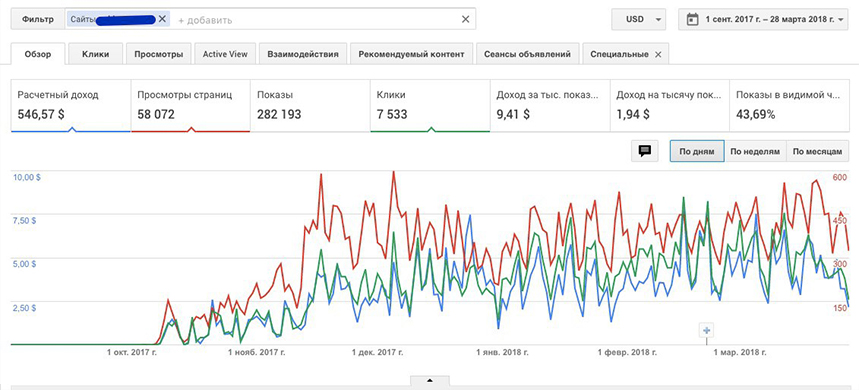Expand the date range picker

(x=764, y=19)
